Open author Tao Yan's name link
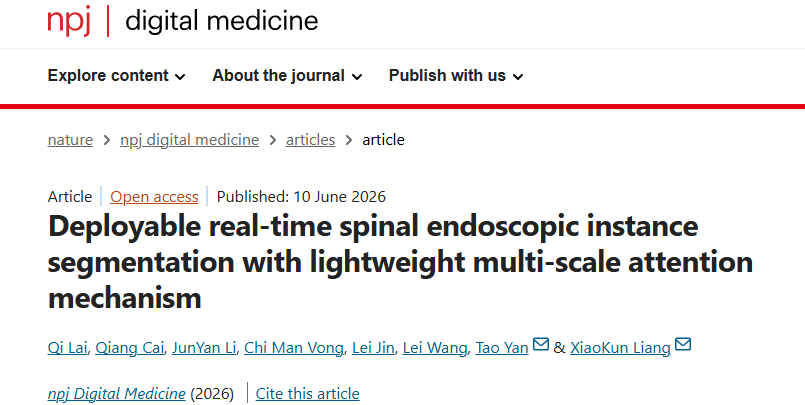 502,348
